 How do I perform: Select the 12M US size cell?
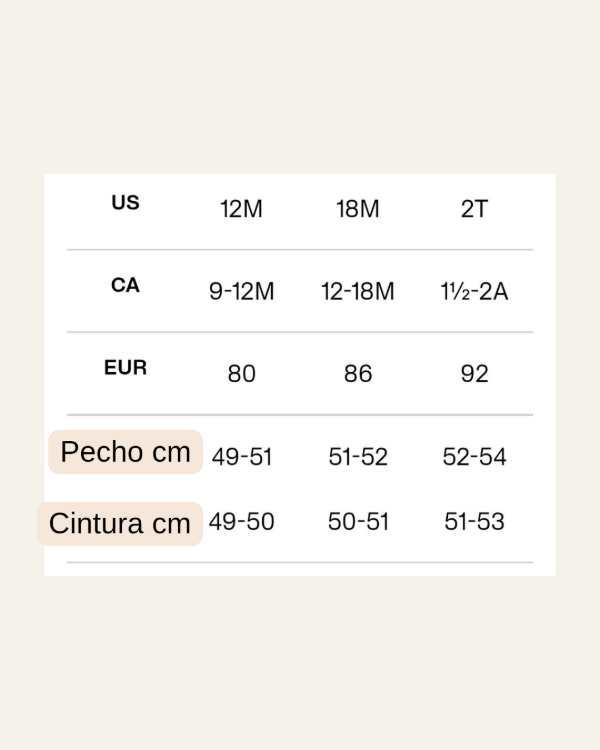pos(241,210)
